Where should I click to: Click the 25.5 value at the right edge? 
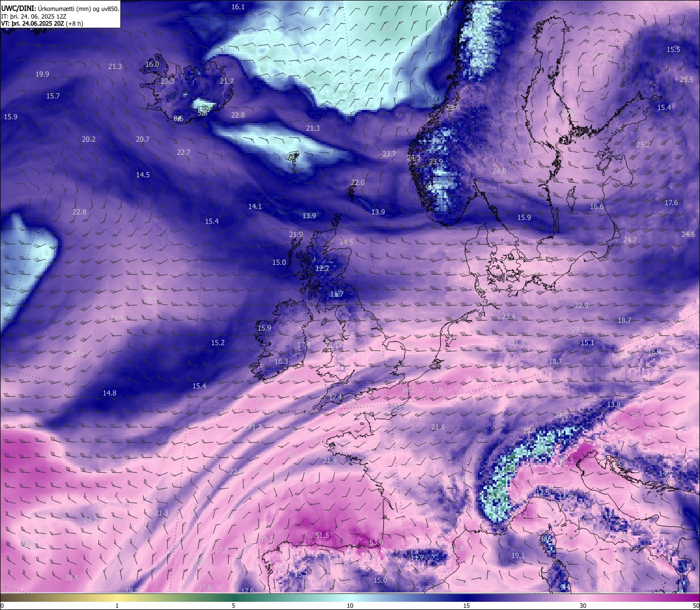[x=686, y=79]
